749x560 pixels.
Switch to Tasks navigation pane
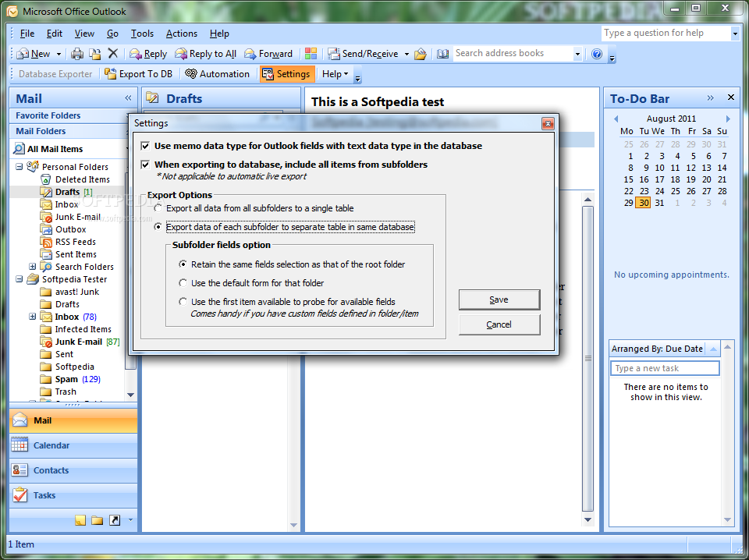(x=73, y=495)
